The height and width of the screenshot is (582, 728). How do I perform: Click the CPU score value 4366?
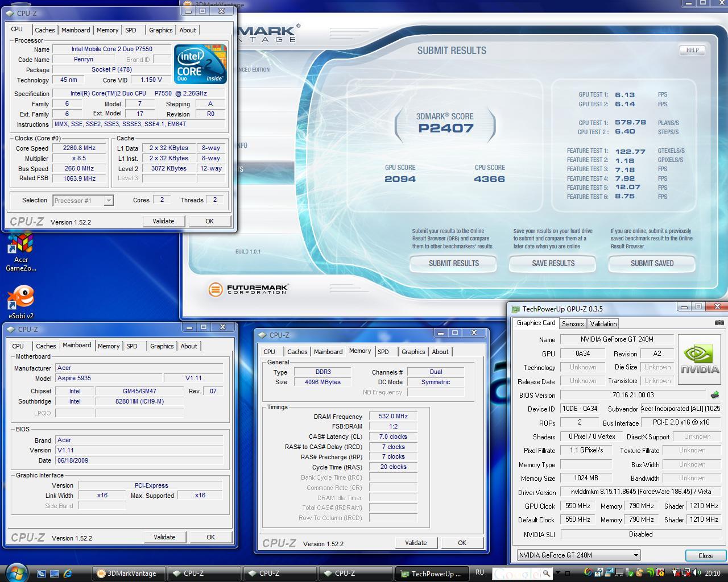tap(490, 179)
